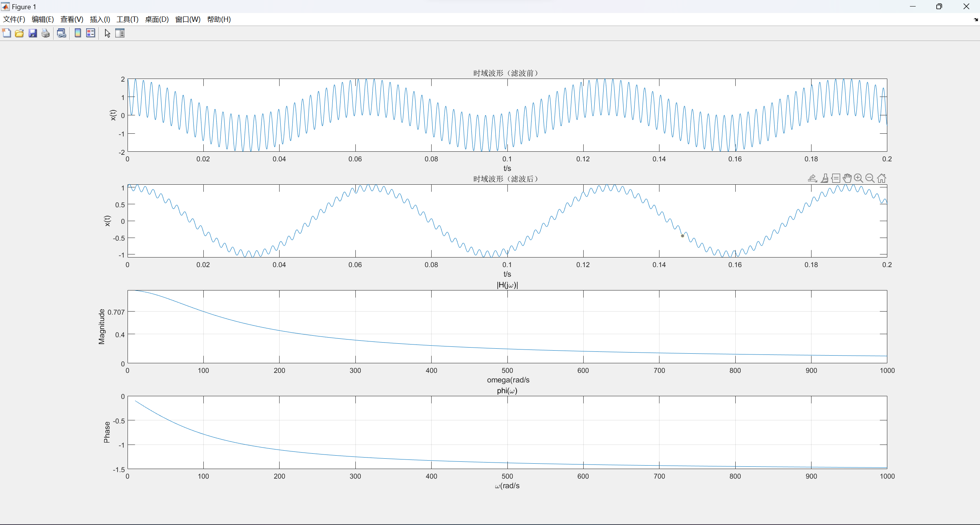The height and width of the screenshot is (525, 980).
Task: Expand the axes Export dropdown icon
Action: coord(812,178)
